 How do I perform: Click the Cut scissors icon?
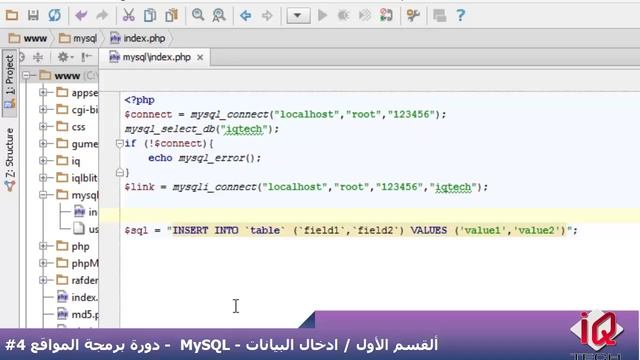click(x=129, y=16)
